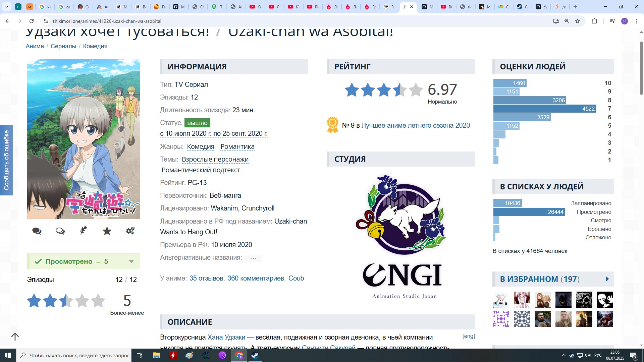
Task: Expand the В избранном arrow
Action: (x=607, y=279)
